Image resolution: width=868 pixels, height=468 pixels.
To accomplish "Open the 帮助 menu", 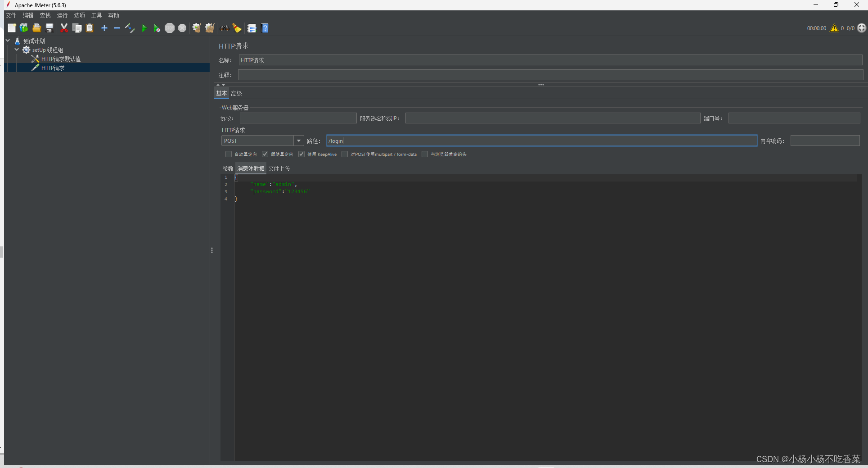I will click(x=113, y=15).
